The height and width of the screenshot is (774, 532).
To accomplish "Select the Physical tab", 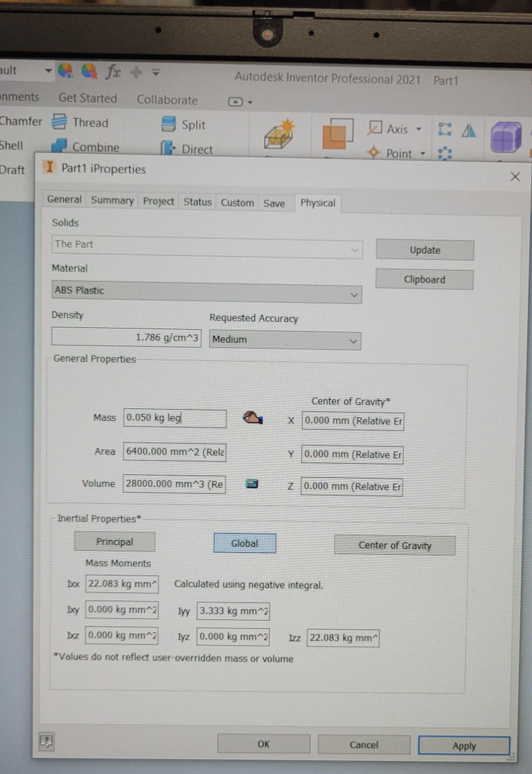I will click(x=318, y=203).
